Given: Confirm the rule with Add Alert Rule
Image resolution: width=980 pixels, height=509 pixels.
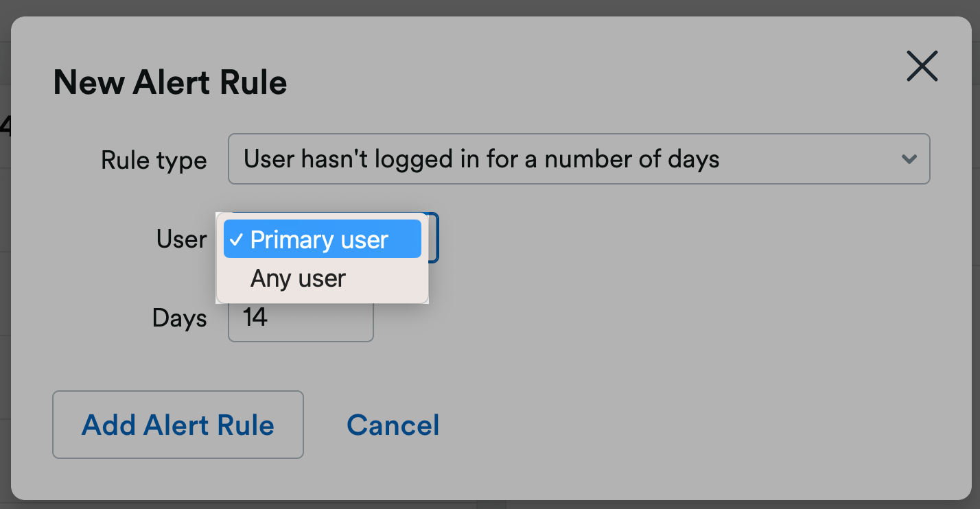Looking at the screenshot, I should click(178, 425).
